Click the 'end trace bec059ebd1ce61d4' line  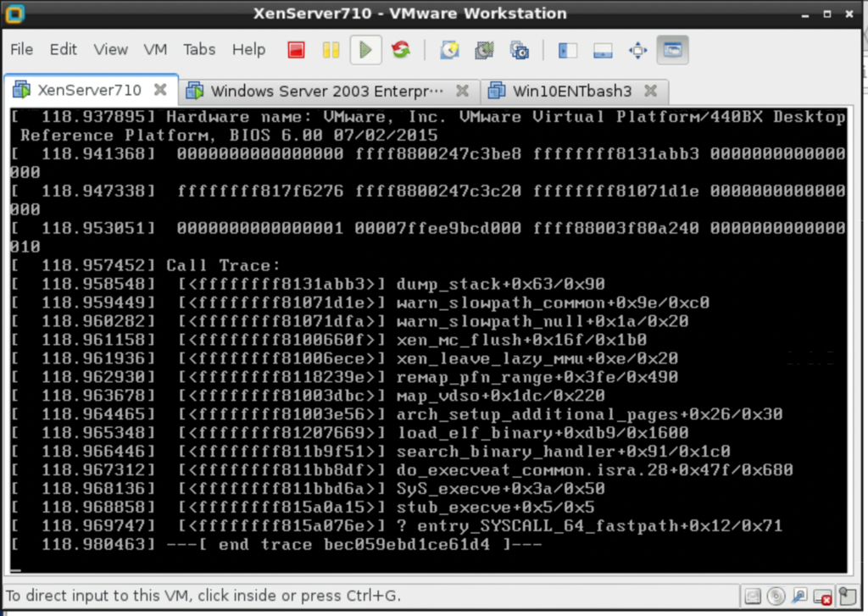click(x=354, y=545)
